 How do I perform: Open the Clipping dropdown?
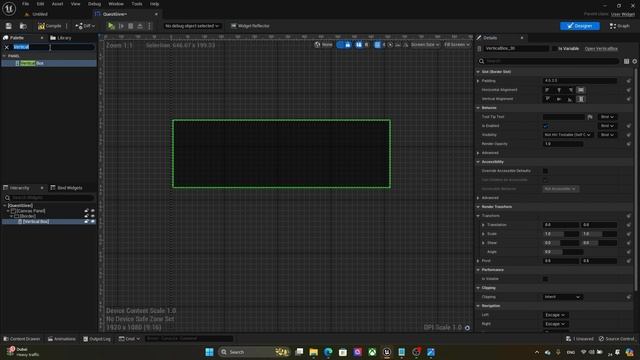click(x=562, y=297)
